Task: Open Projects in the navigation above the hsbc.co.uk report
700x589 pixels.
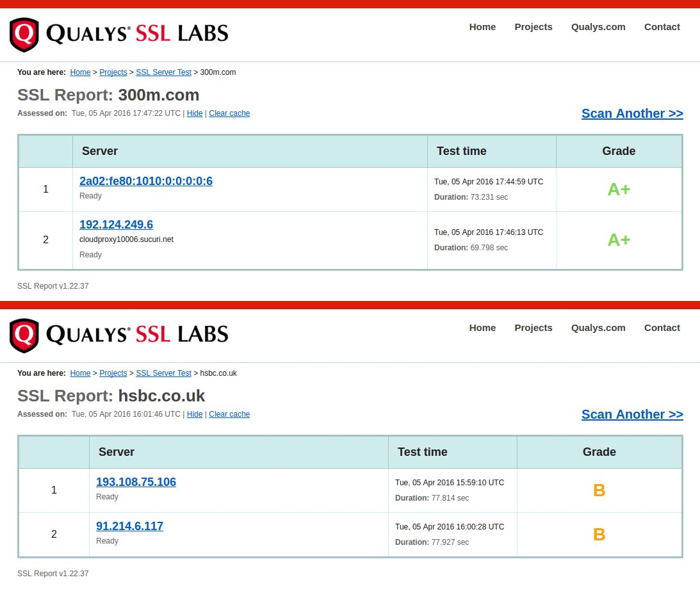Action: [x=533, y=328]
